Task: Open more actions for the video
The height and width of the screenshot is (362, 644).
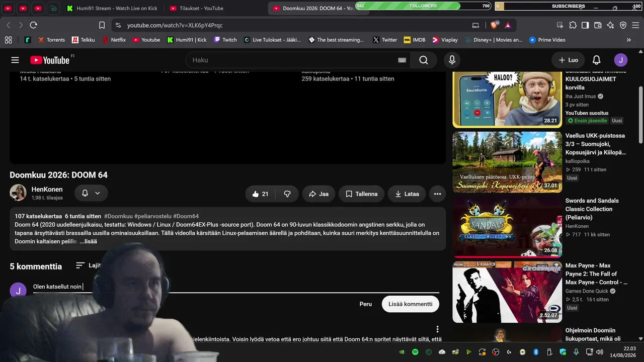Action: (x=437, y=194)
